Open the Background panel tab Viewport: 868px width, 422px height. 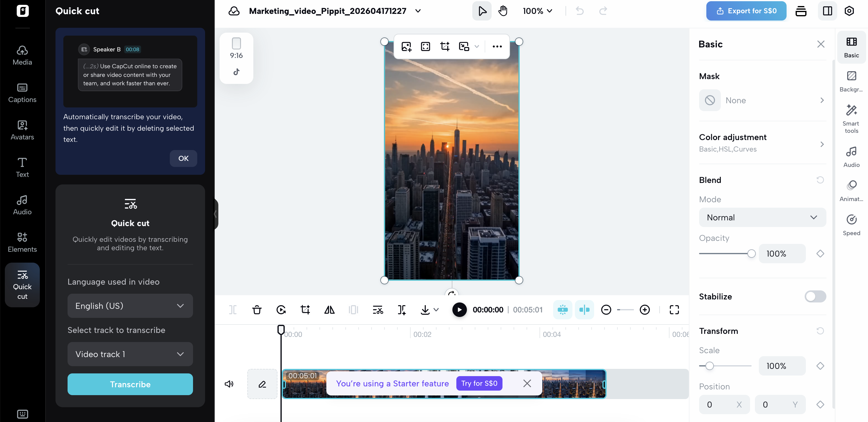click(x=851, y=80)
